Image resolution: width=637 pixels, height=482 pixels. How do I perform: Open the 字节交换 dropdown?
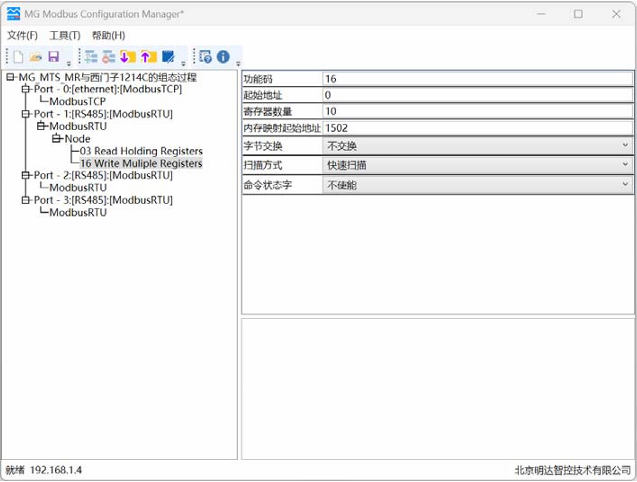[x=625, y=146]
